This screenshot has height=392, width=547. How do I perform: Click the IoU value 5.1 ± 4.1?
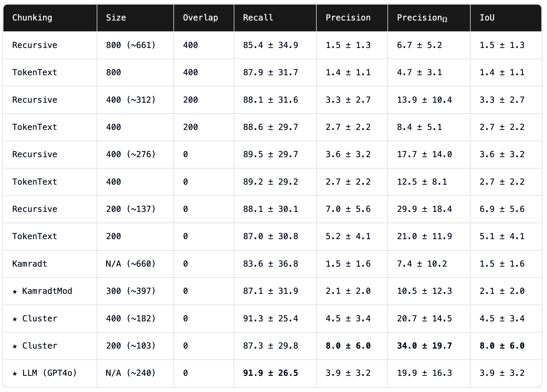pyautogui.click(x=502, y=236)
